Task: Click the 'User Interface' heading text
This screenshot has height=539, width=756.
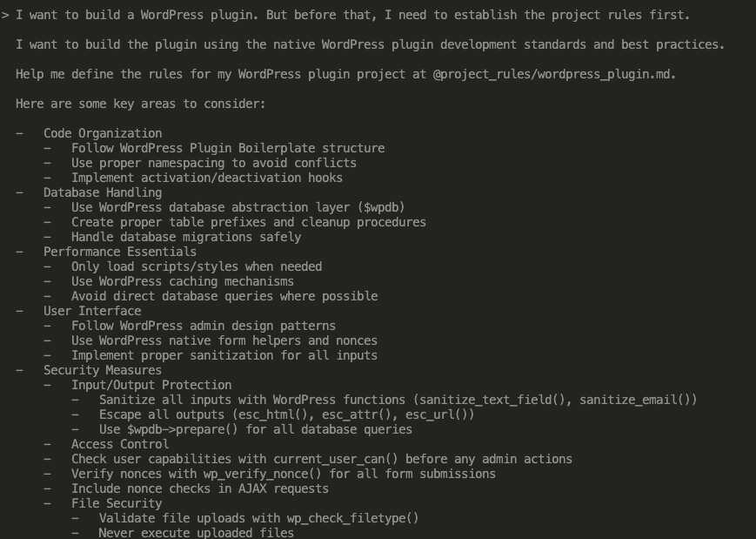Action: pos(92,311)
